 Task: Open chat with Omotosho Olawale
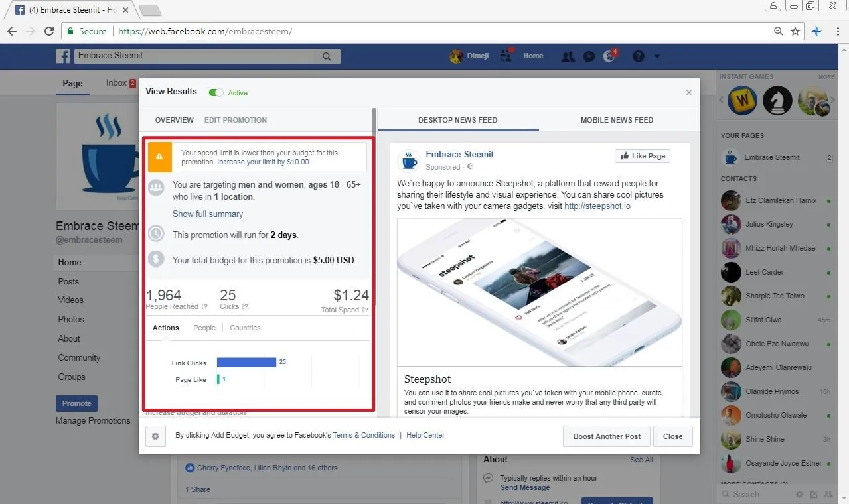click(777, 415)
